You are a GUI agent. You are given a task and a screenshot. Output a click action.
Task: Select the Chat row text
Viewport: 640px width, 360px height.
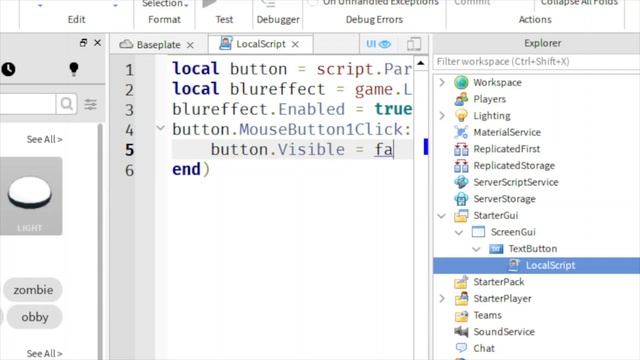click(484, 348)
